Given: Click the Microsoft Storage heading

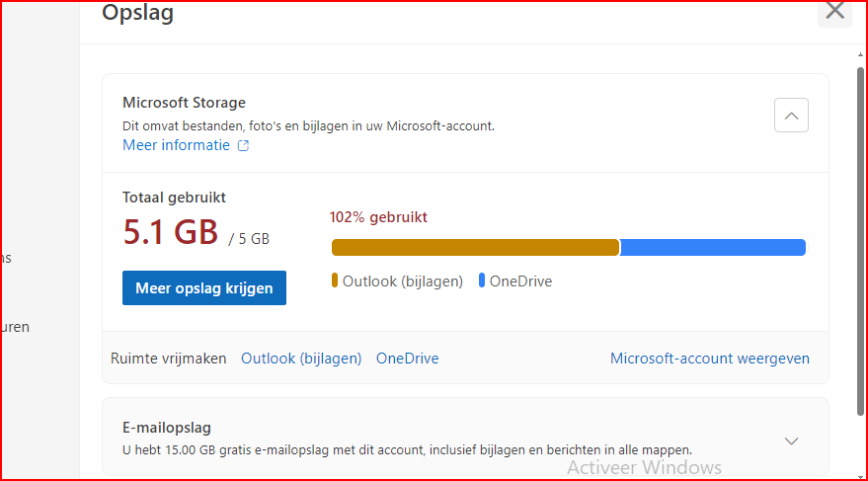Looking at the screenshot, I should (184, 103).
